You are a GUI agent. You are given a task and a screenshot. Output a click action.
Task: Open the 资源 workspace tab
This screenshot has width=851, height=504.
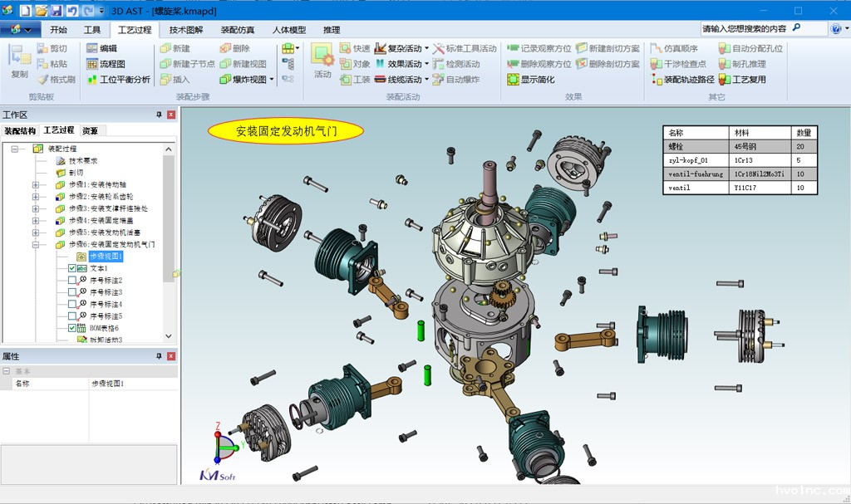tap(90, 130)
